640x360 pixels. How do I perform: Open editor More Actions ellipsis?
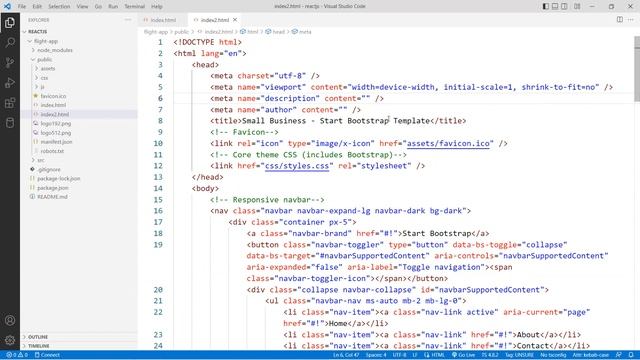coord(631,20)
